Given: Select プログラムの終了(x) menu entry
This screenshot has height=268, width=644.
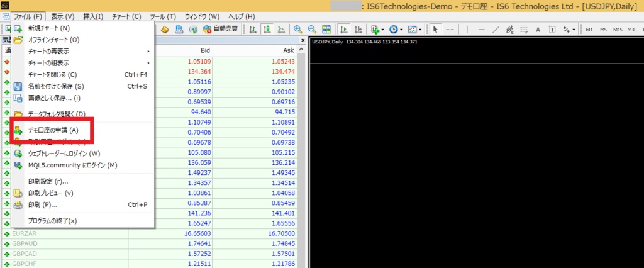Looking at the screenshot, I should (82, 221).
